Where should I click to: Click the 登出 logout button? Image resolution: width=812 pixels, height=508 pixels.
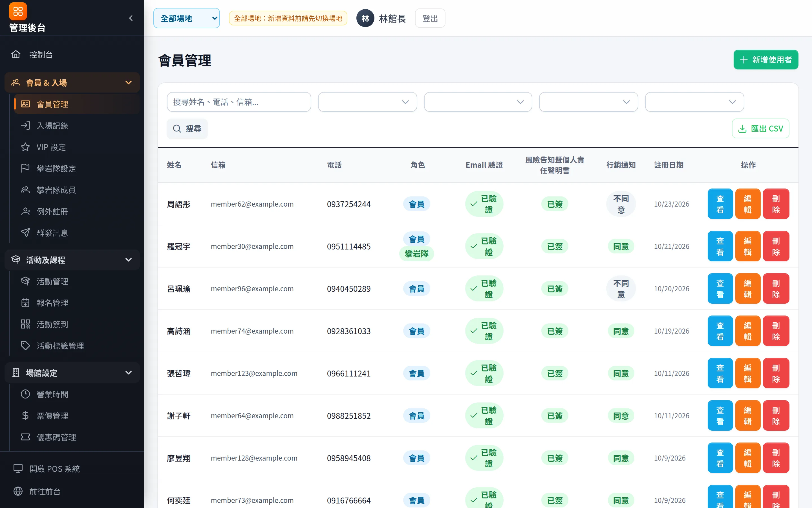(x=430, y=18)
